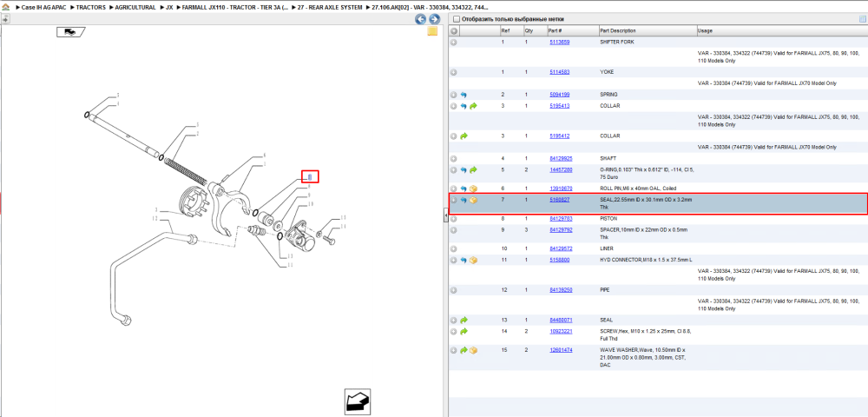Click the blue arrow icon in ROLL PIN row

click(x=464, y=189)
